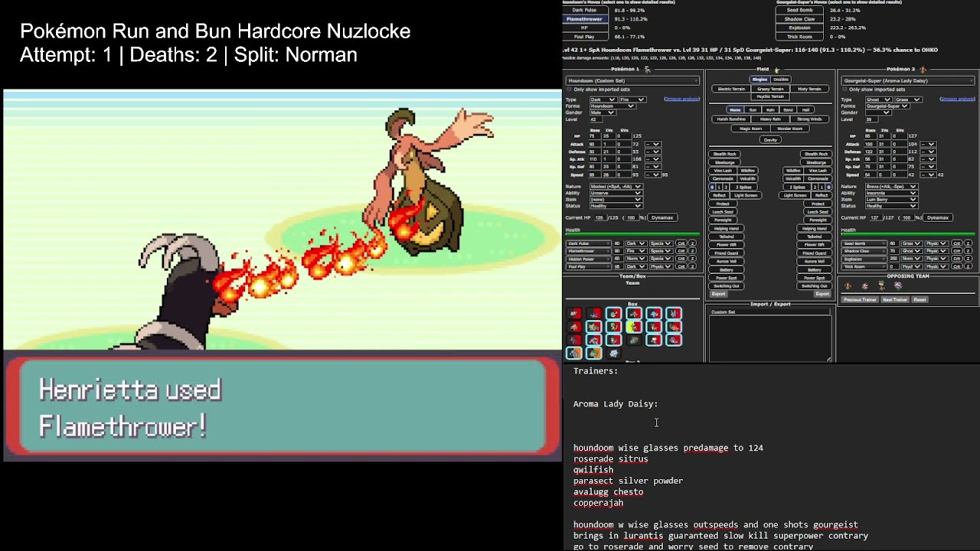This screenshot has height=551, width=980.
Task: Select Sun weather in the Field panel
Action: point(753,109)
